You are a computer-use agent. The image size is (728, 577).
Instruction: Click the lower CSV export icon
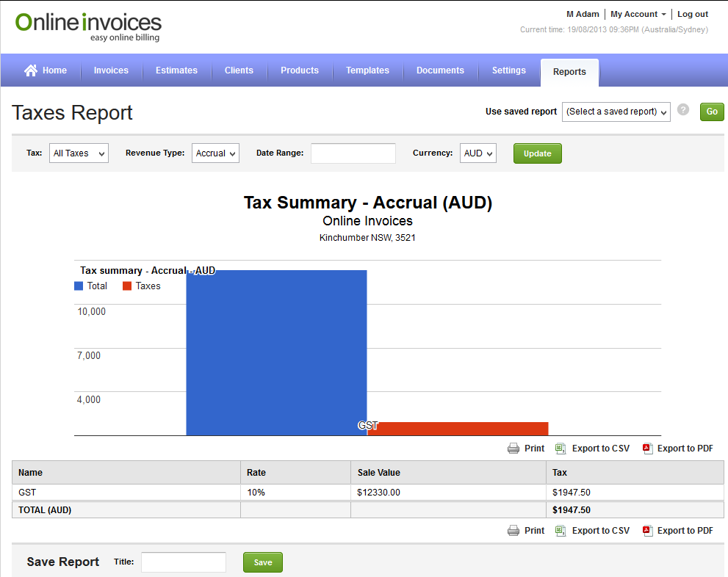click(561, 531)
